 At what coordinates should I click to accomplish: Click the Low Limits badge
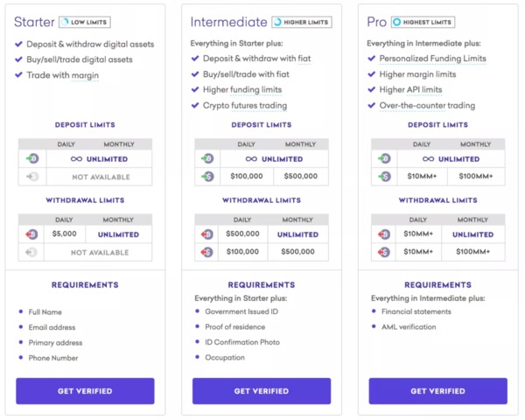(85, 22)
